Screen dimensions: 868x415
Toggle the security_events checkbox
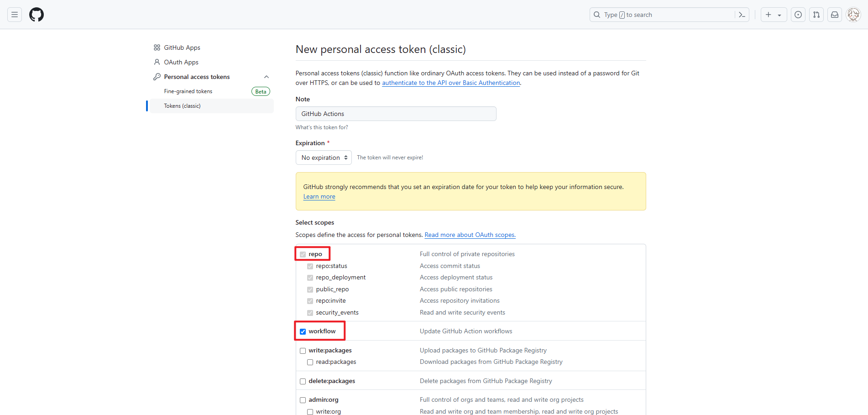310,313
